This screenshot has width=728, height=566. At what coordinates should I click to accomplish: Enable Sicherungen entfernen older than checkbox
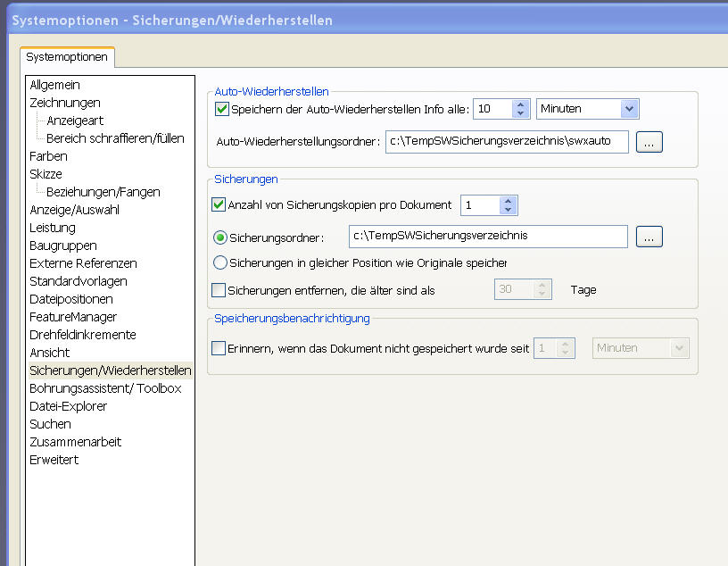(219, 290)
